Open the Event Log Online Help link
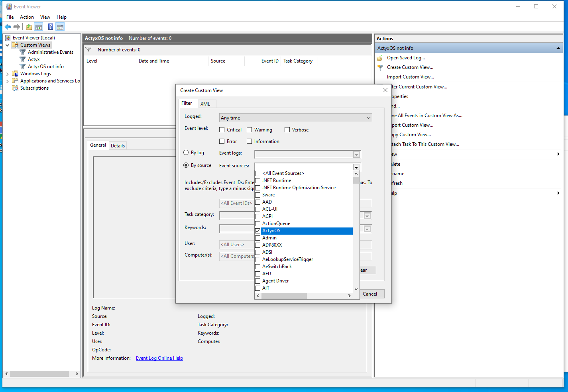 (x=159, y=358)
